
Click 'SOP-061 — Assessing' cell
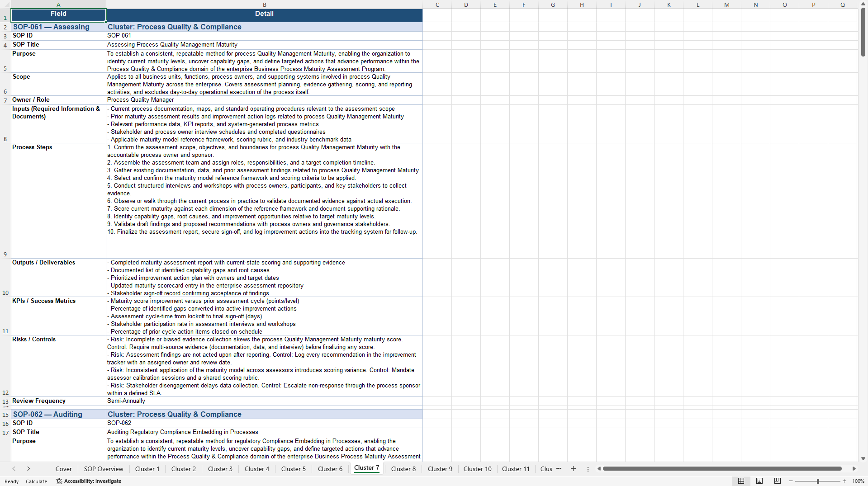pos(58,27)
